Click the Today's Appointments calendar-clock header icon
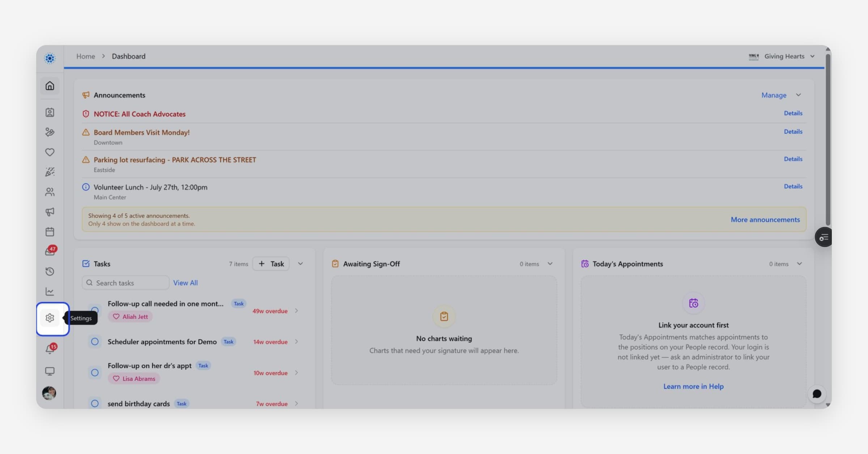 click(585, 264)
